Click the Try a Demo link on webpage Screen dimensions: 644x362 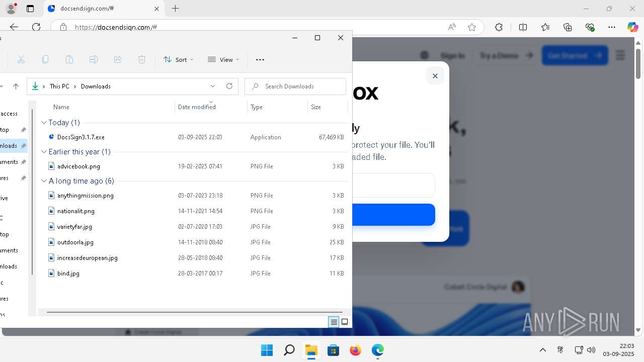pyautogui.click(x=506, y=55)
